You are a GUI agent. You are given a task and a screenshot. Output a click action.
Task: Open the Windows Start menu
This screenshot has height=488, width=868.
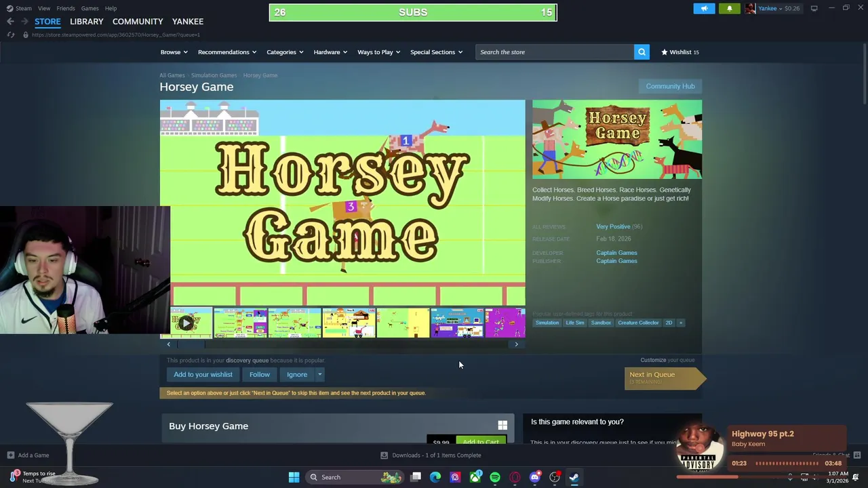pyautogui.click(x=294, y=477)
